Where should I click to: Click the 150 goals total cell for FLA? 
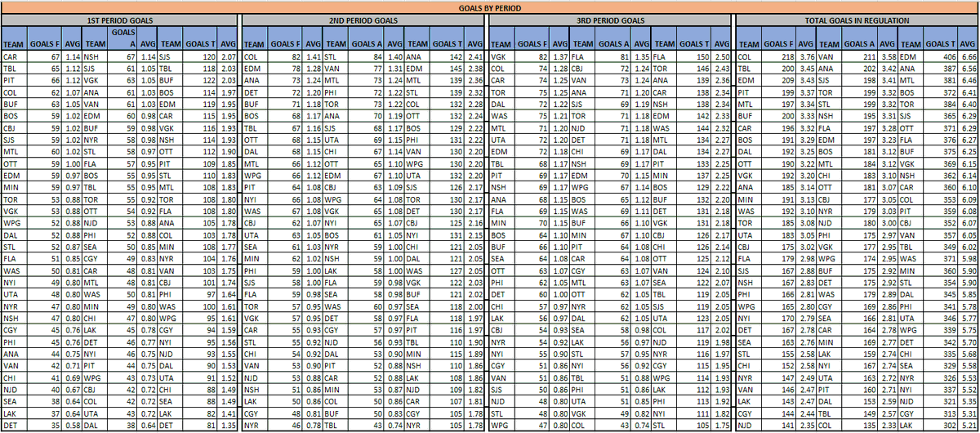693,58
